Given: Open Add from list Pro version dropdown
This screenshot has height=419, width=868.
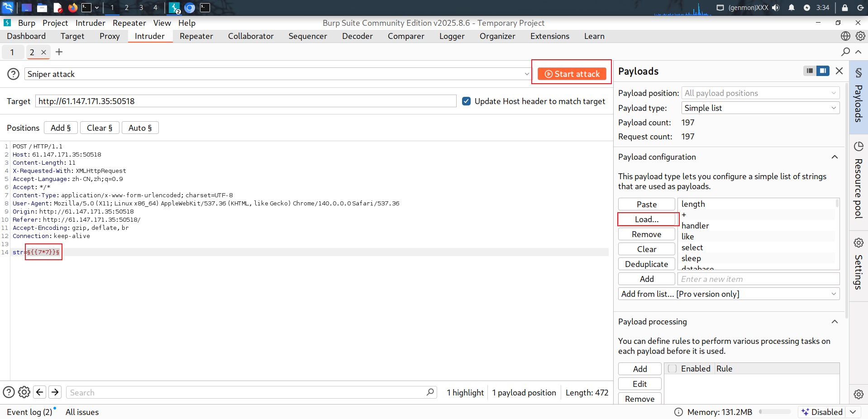Looking at the screenshot, I should click(729, 294).
